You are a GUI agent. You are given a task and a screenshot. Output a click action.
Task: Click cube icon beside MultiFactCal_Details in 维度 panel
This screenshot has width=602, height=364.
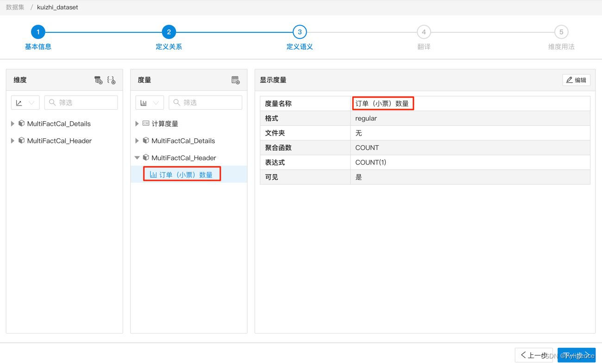point(21,123)
